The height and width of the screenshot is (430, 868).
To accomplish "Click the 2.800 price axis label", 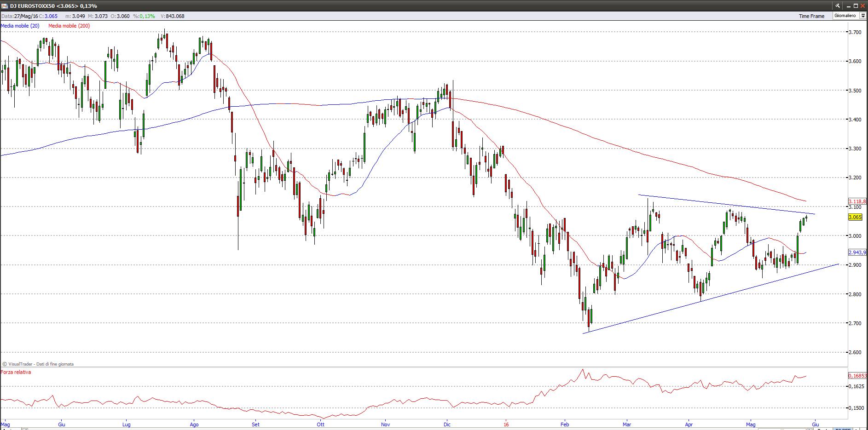I will pyautogui.click(x=856, y=294).
